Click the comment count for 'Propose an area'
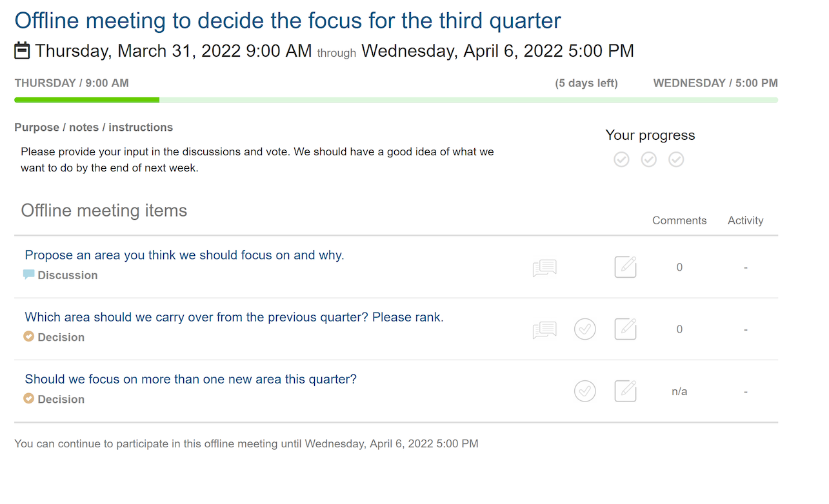This screenshot has height=504, width=829. (679, 267)
